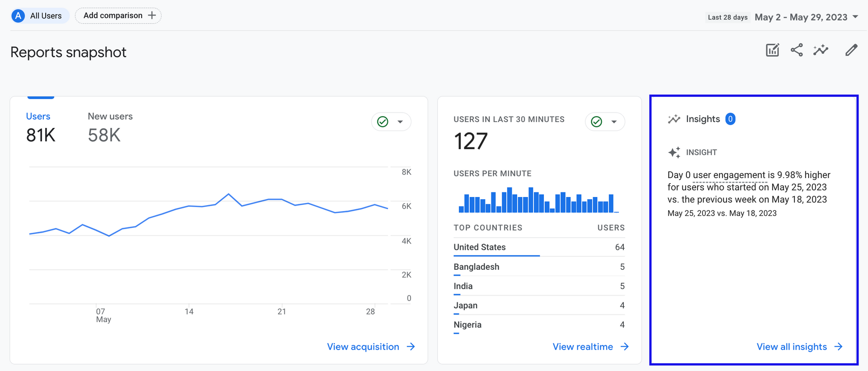Click the Insights card trend icon

coord(674,119)
